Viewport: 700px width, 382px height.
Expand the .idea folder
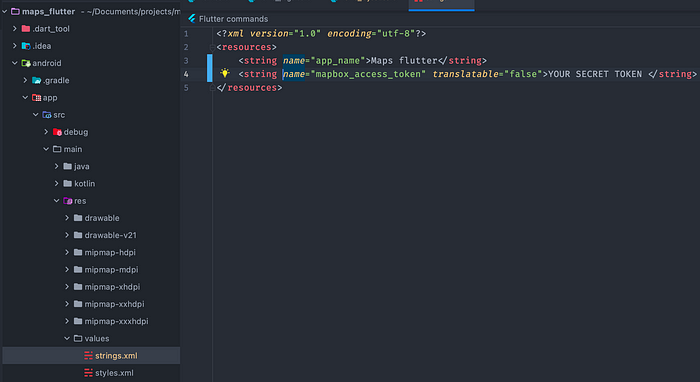[15, 46]
